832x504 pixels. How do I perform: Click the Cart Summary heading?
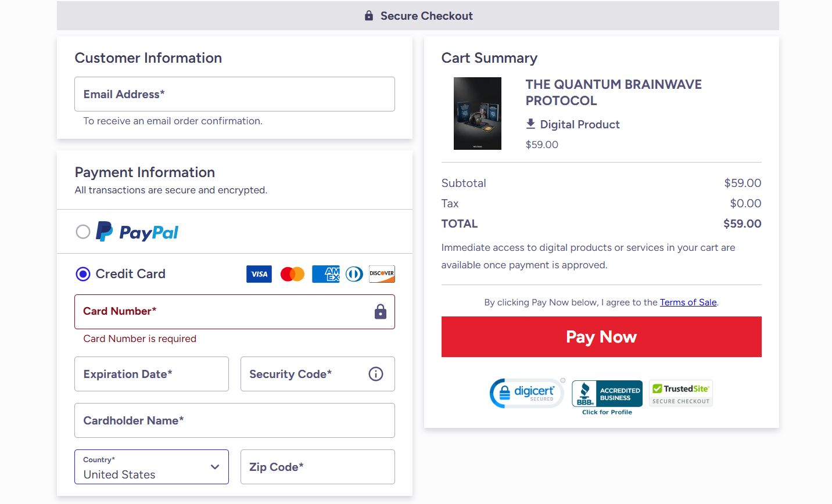click(x=489, y=57)
